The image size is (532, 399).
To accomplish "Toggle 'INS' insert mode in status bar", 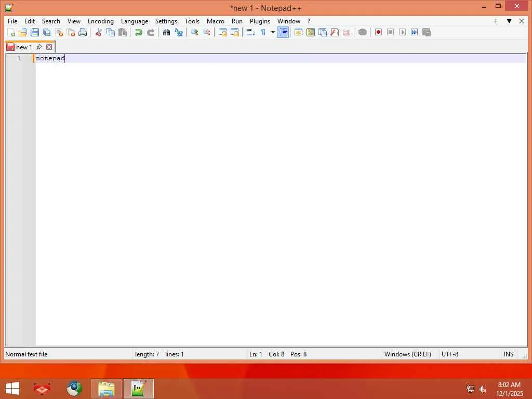I will (508, 354).
